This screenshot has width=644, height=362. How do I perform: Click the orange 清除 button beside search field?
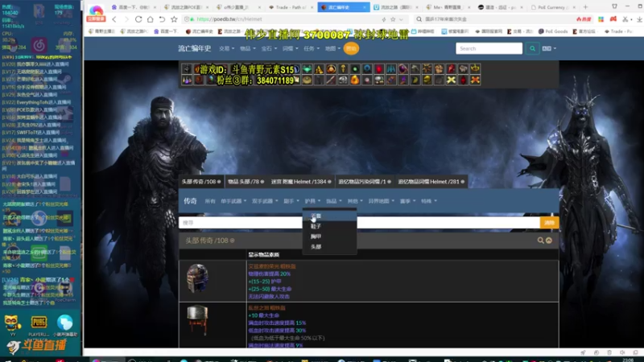tap(549, 223)
